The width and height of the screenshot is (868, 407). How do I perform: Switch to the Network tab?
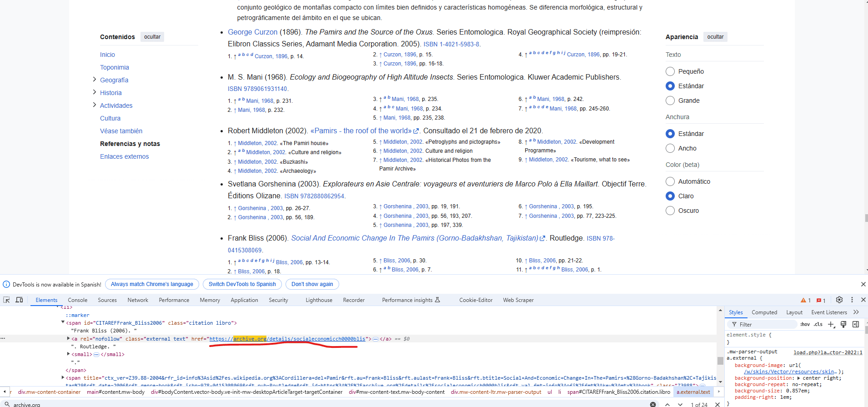(x=138, y=300)
